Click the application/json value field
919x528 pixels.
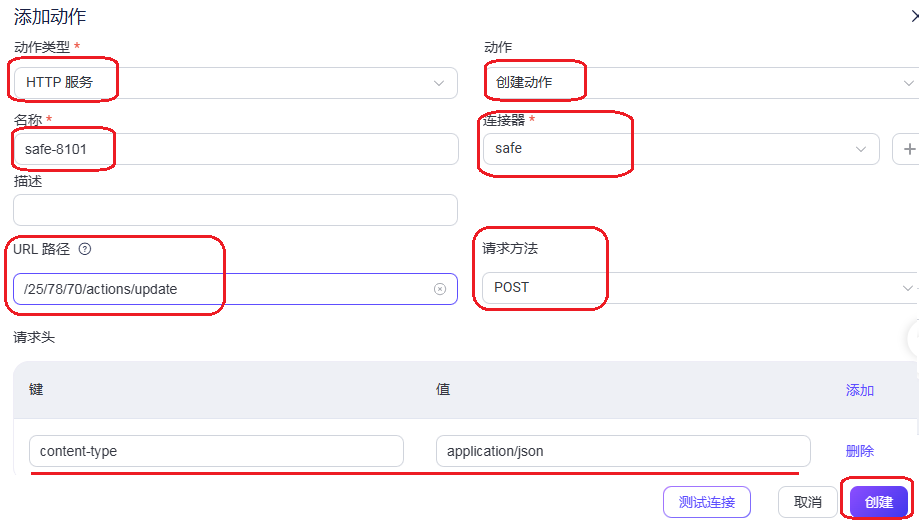pyautogui.click(x=622, y=451)
